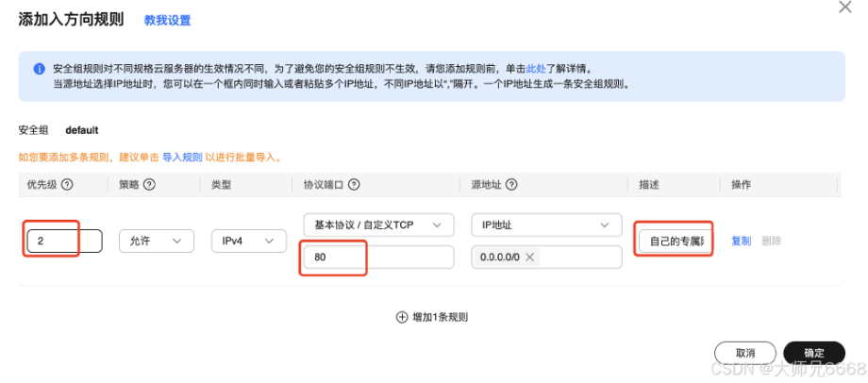Open the 教我设置 guide link
Screen dimensions: 868x383
coord(167,20)
